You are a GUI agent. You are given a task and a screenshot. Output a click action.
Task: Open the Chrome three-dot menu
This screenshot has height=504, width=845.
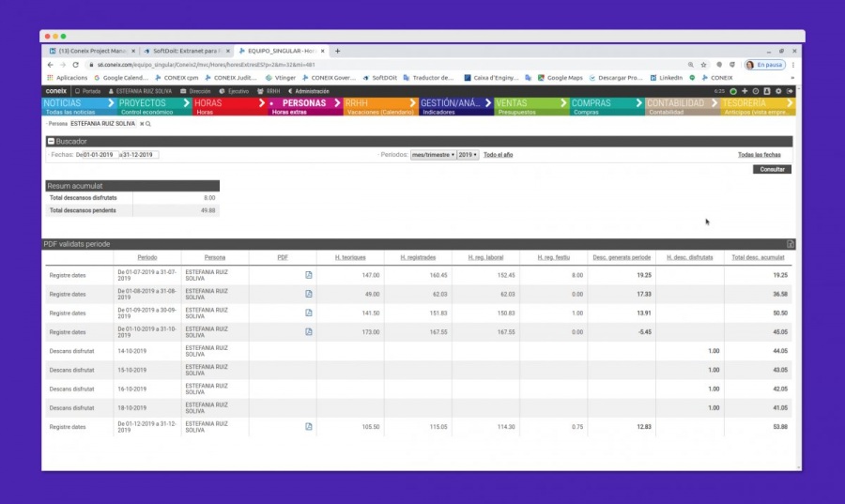[x=793, y=65]
